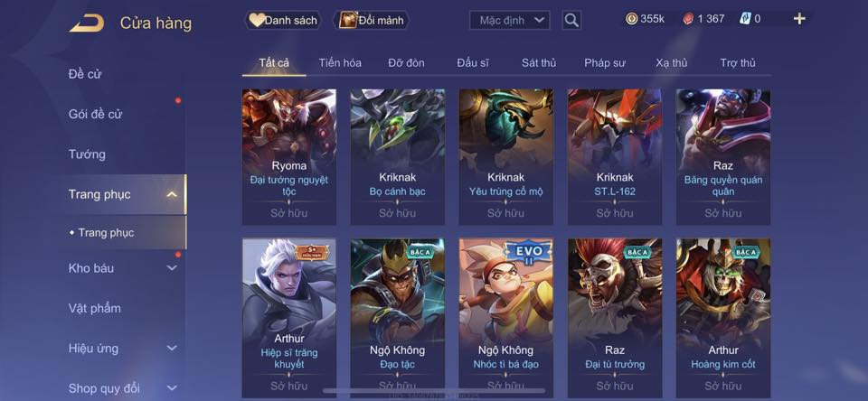Viewport: 868px width, 401px height.
Task: Open the Tướng sidebar menu
Action: tap(87, 154)
